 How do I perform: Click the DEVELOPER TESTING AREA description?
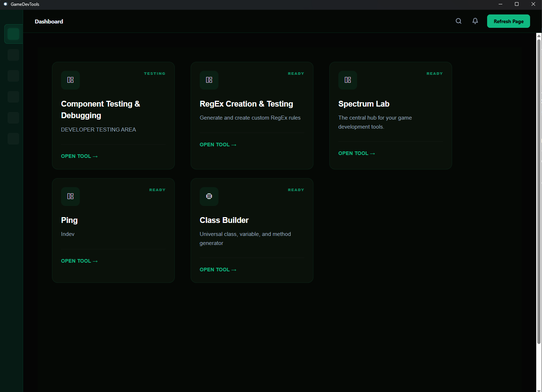(99, 129)
